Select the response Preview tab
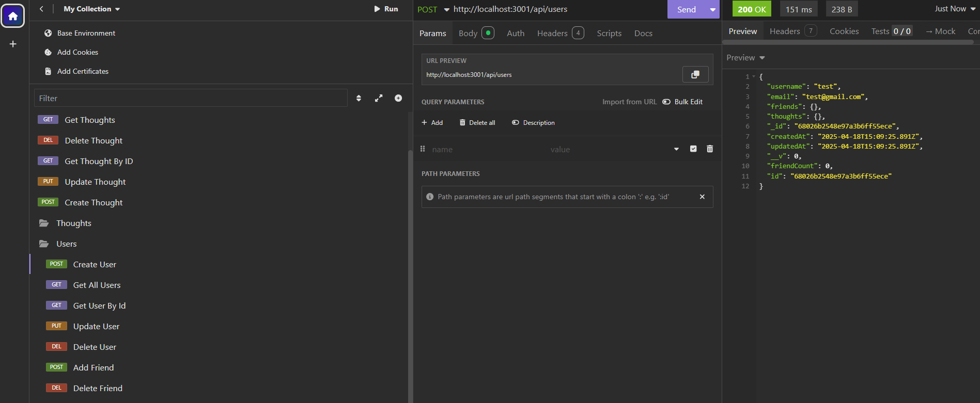 (743, 31)
